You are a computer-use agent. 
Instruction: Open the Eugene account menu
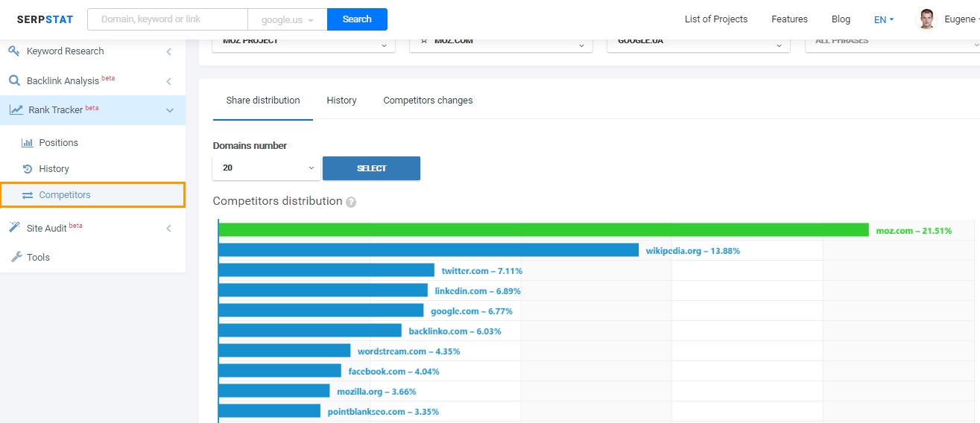[961, 19]
